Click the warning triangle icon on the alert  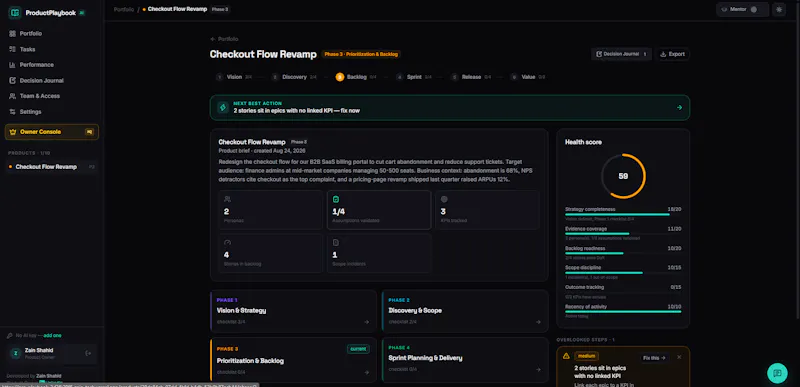566,356
